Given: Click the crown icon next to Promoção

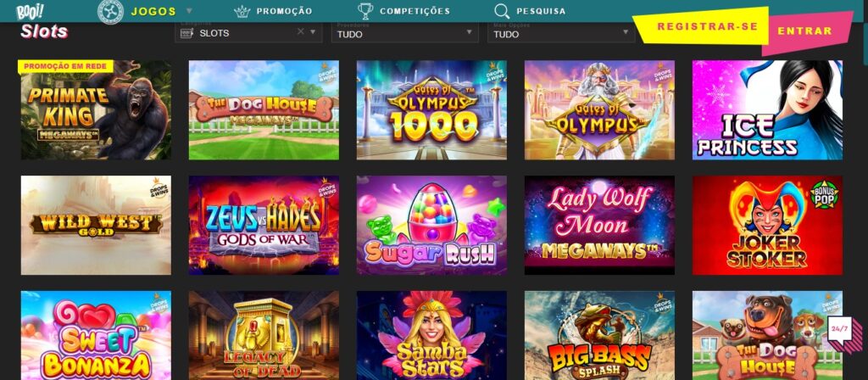Looking at the screenshot, I should point(242,11).
